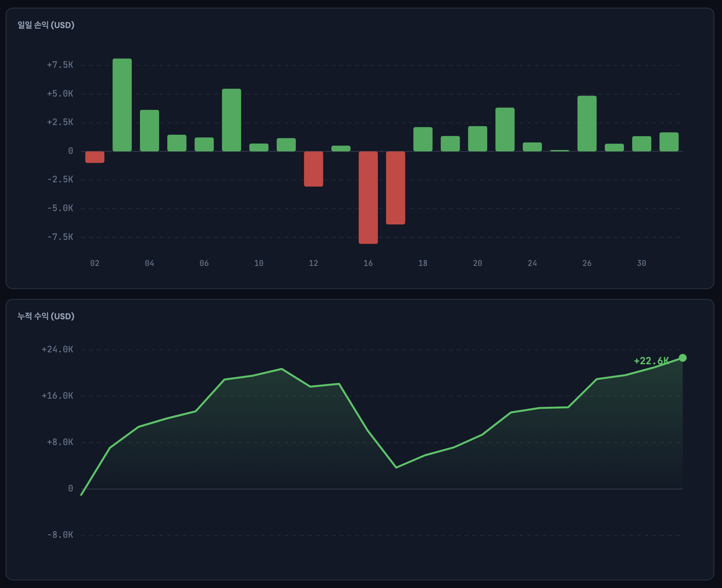The height and width of the screenshot is (588, 722).
Task: Select the short green bar above date 24
Action: tap(532, 147)
